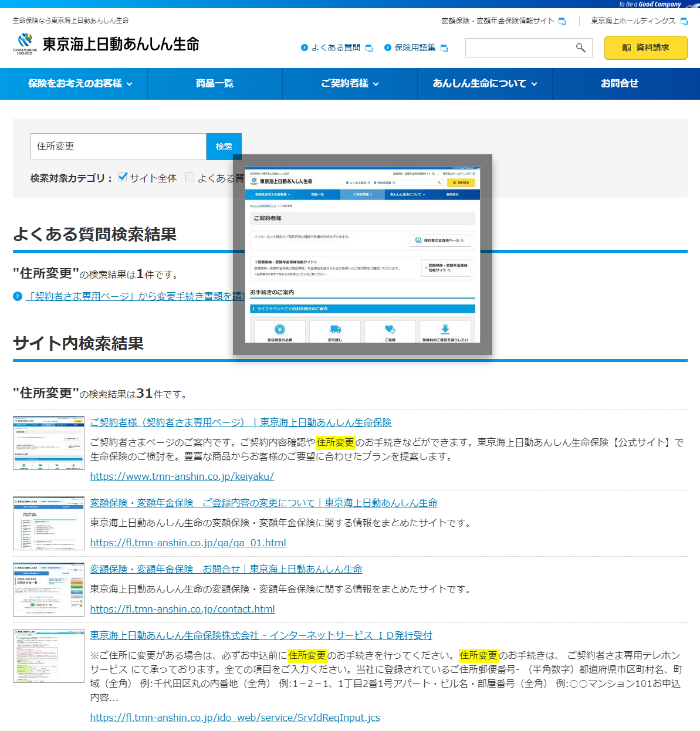Expand 保険をお考えのお客様 menu
700x731 pixels.
[x=80, y=83]
